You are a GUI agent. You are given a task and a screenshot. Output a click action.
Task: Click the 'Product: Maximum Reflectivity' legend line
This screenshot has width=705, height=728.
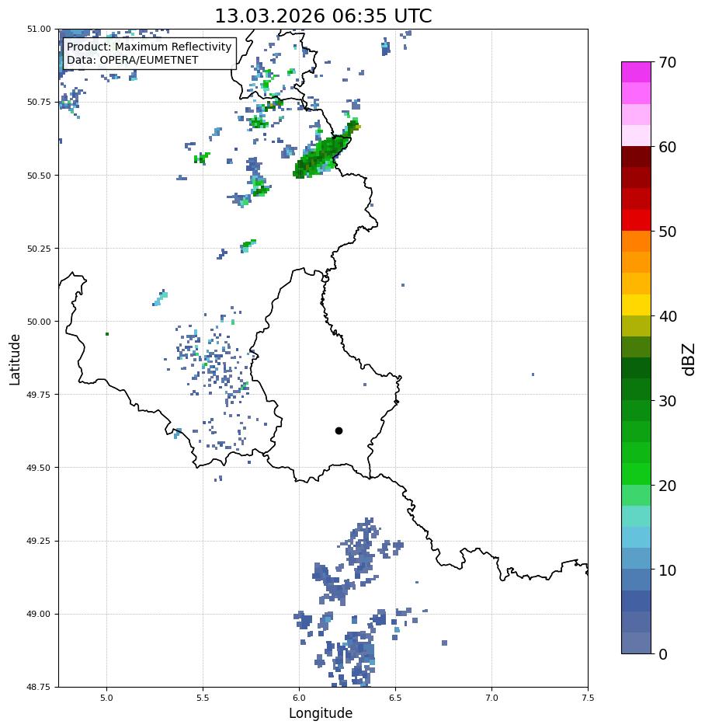point(149,47)
